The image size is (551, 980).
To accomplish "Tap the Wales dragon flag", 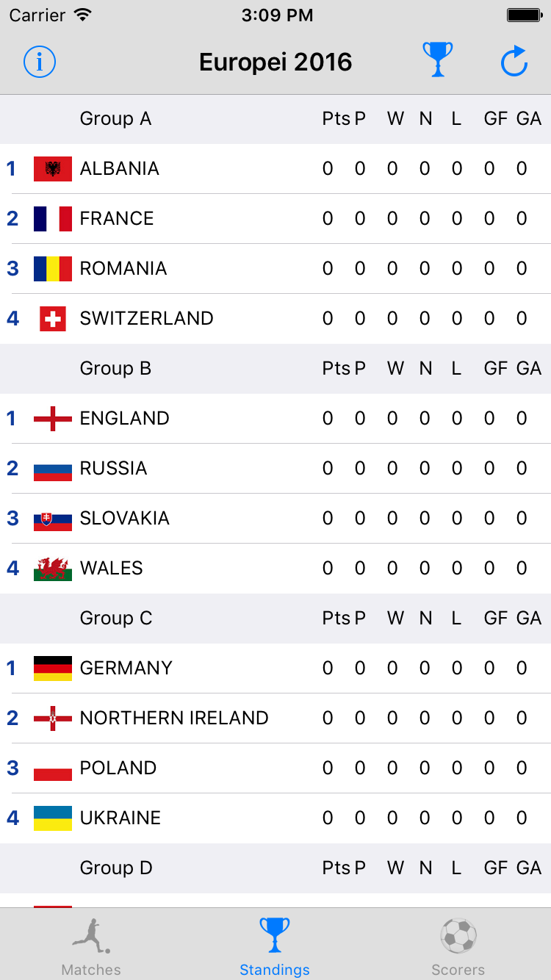I will [x=53, y=569].
